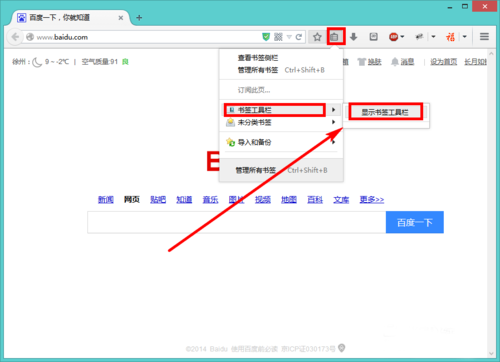Open the 贴吧 link
Screen dimensions: 500x362
pyautogui.click(x=158, y=199)
